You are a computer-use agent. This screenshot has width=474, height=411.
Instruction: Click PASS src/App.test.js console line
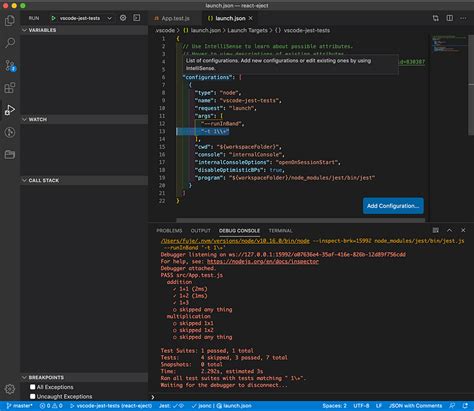tap(192, 275)
